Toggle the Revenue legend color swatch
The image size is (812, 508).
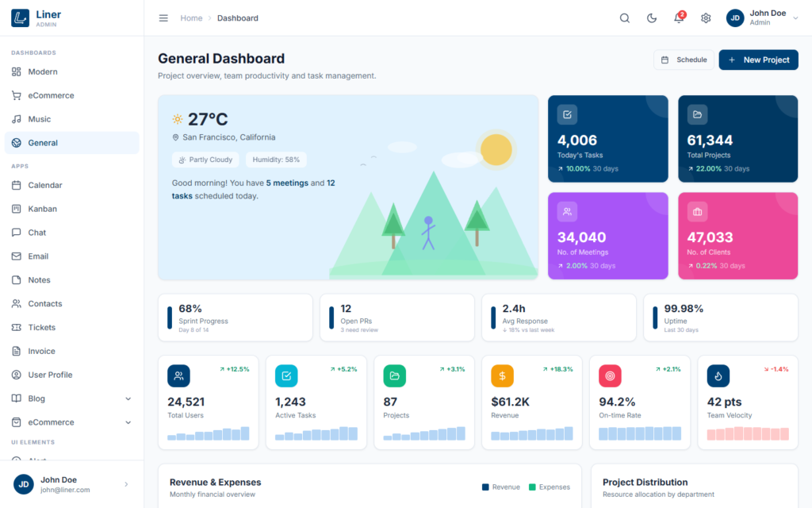pos(485,487)
